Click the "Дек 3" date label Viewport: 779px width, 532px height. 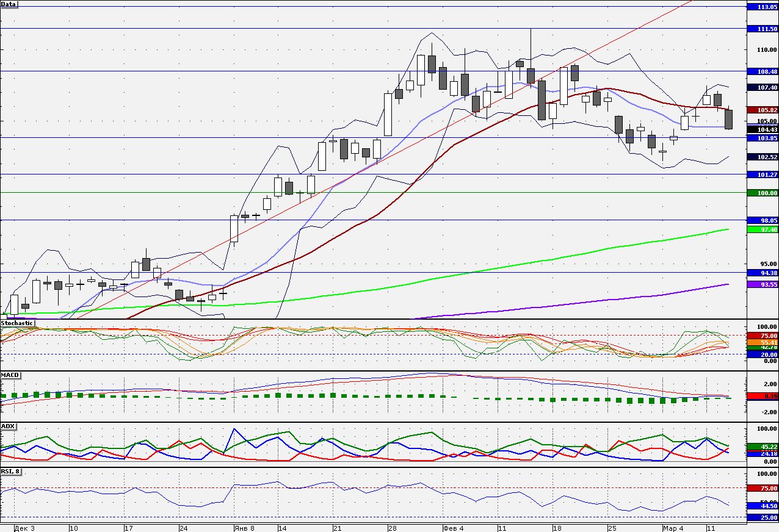[24, 527]
